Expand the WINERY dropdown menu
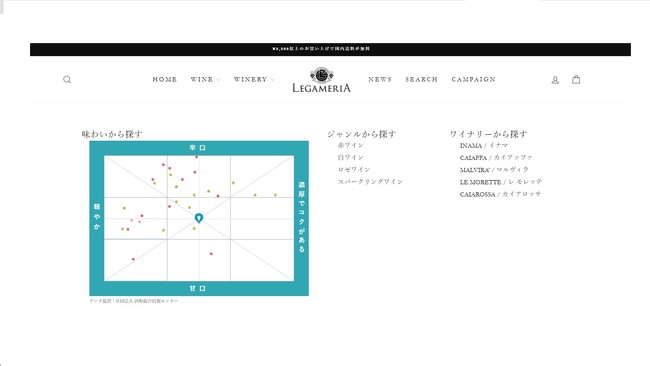Viewport: 650px width, 366px height. (x=253, y=79)
